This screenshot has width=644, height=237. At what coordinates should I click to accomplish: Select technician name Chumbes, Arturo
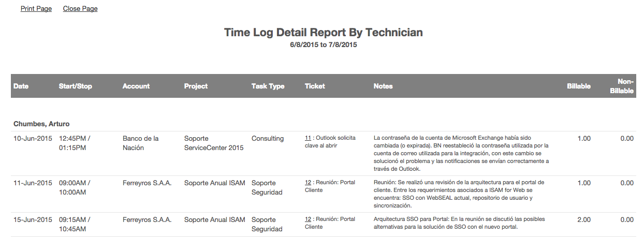point(41,124)
